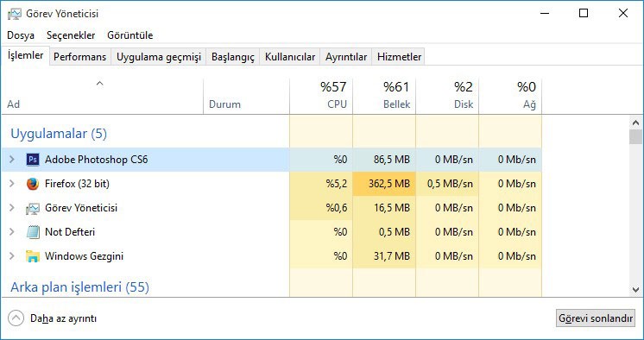The height and width of the screenshot is (340, 644).
Task: Click the 362,5 MB memory cell
Action: pos(384,184)
